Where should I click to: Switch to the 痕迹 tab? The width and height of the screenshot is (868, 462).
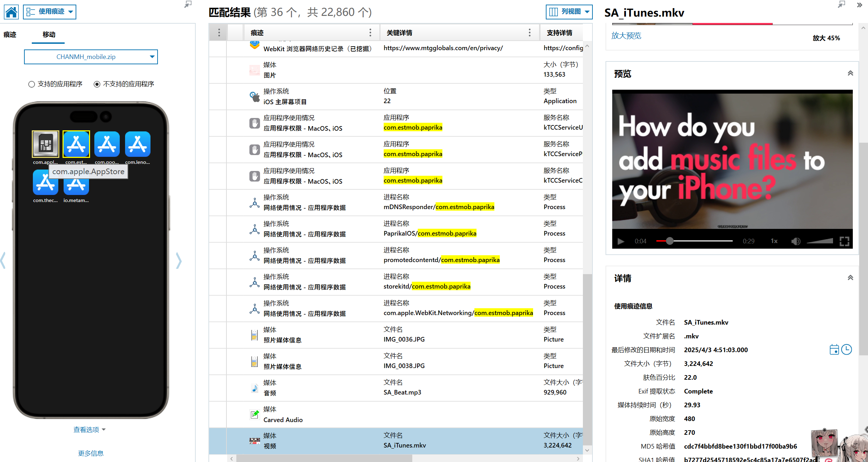tap(10, 35)
